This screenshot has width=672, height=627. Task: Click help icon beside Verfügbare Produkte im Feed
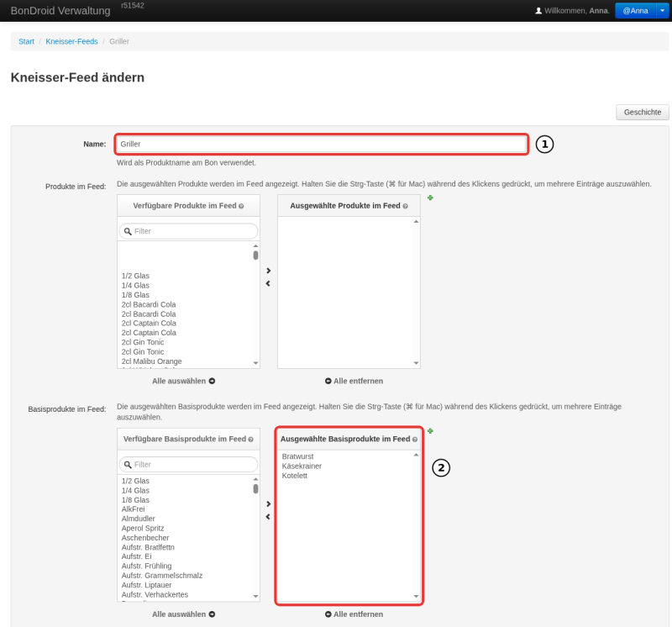tap(241, 206)
